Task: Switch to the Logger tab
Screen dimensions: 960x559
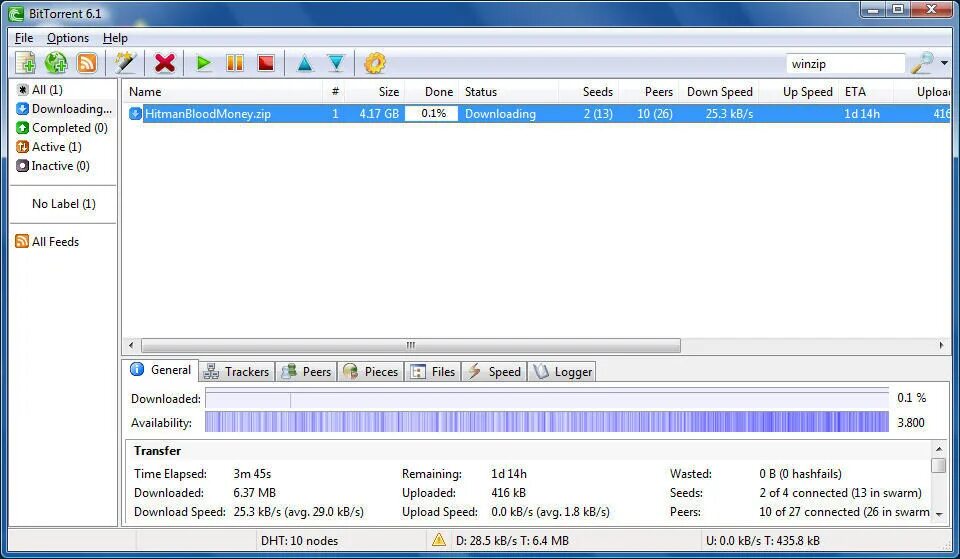Action: click(x=561, y=371)
